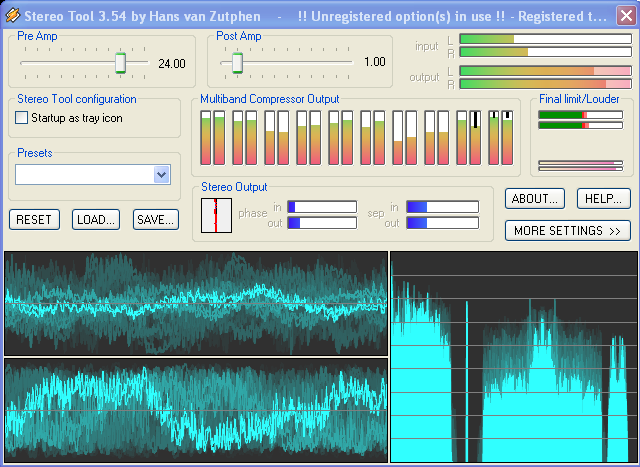The height and width of the screenshot is (467, 640).
Task: Click the Post Amp value 1.00
Action: (x=375, y=62)
